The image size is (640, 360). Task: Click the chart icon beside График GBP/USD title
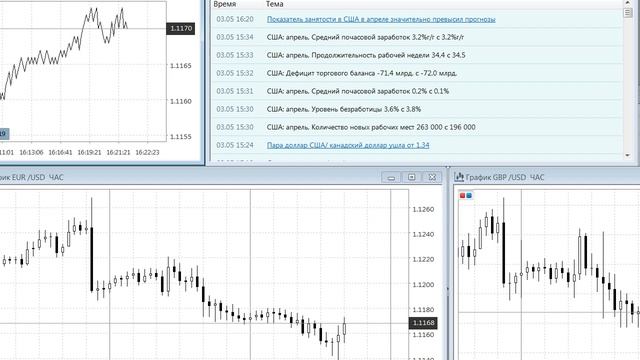(x=459, y=177)
